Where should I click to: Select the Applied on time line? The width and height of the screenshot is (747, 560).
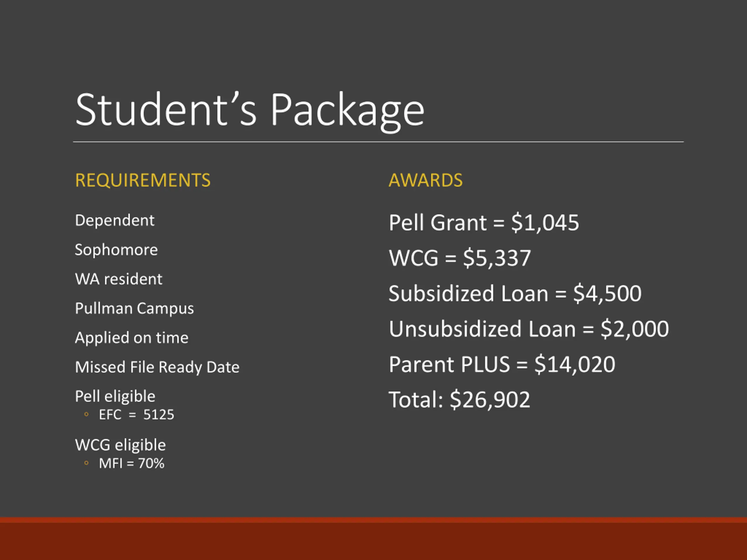tap(132, 338)
